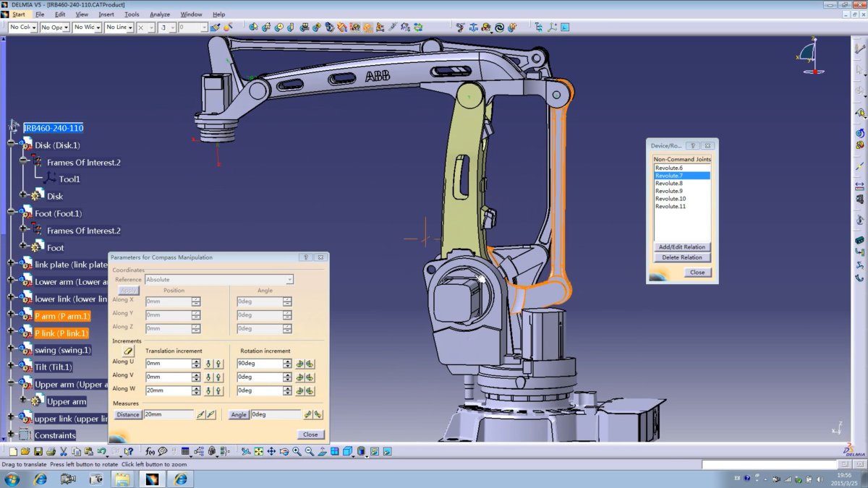This screenshot has width=868, height=488.
Task: Close the Device/Ro... dialog via Close button
Action: [x=697, y=273]
